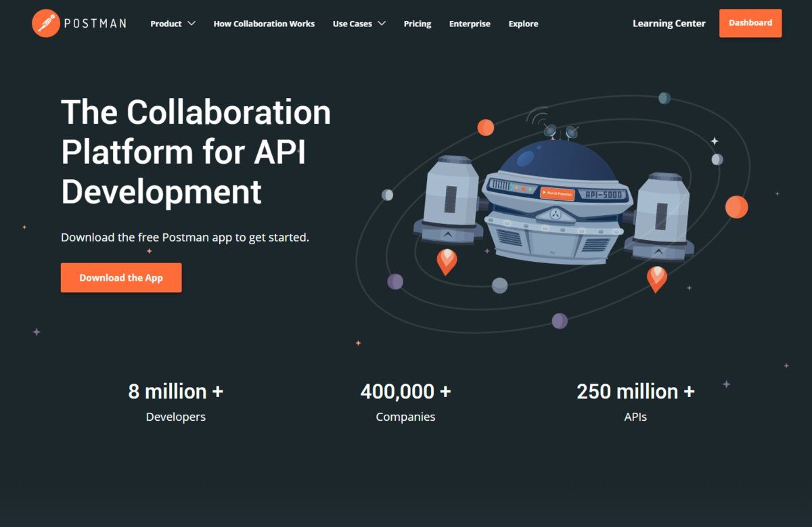Viewport: 812px width, 527px height.
Task: Open the Pricing page
Action: pos(418,24)
